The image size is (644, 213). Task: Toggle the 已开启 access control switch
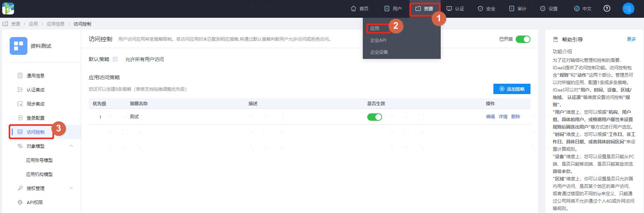pyautogui.click(x=523, y=39)
